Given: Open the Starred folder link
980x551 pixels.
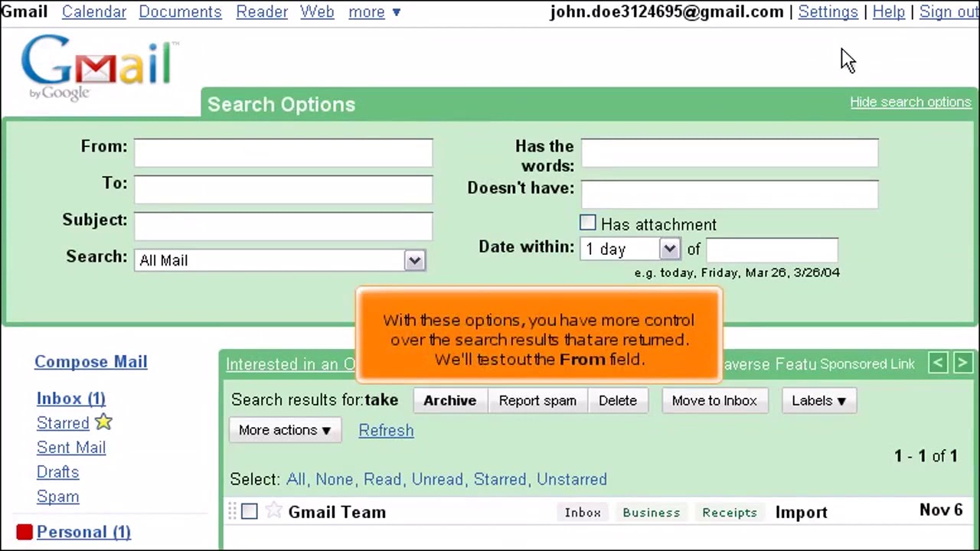Looking at the screenshot, I should 63,422.
